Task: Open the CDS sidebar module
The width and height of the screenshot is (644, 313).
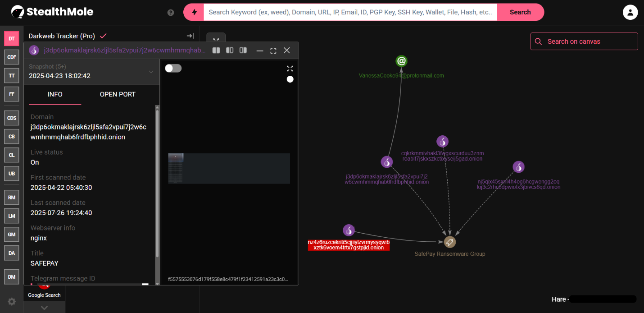Action: (12, 118)
